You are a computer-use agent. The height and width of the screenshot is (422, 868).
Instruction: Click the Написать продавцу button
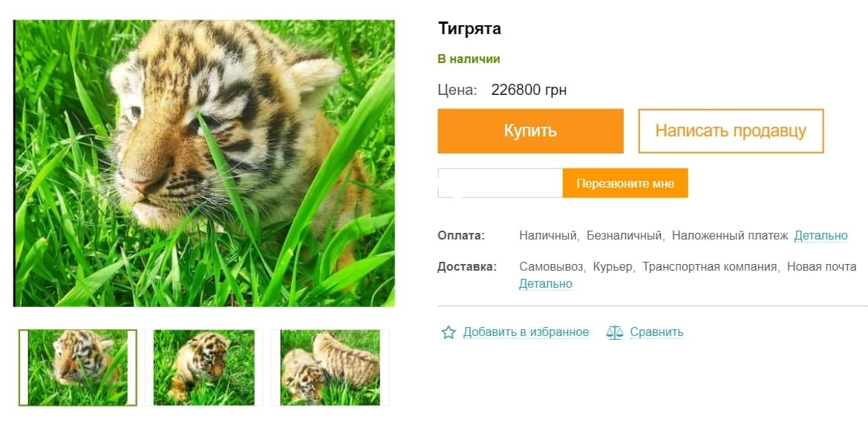tap(731, 131)
